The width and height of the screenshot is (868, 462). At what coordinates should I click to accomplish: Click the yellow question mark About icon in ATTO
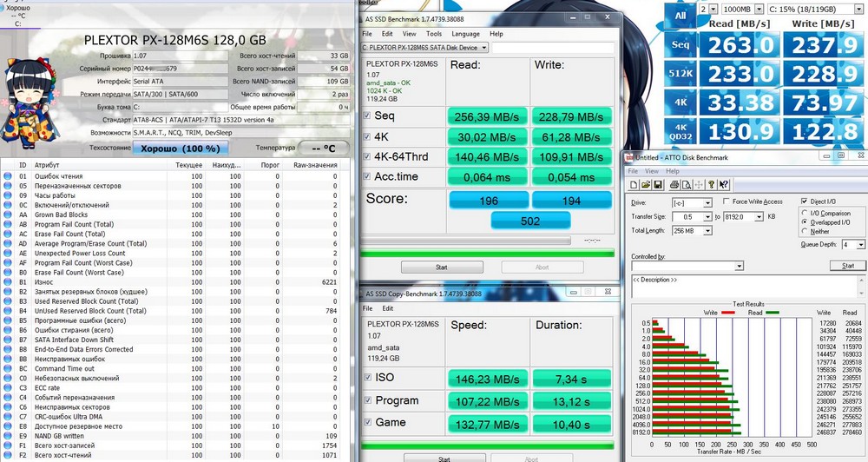[x=712, y=184]
